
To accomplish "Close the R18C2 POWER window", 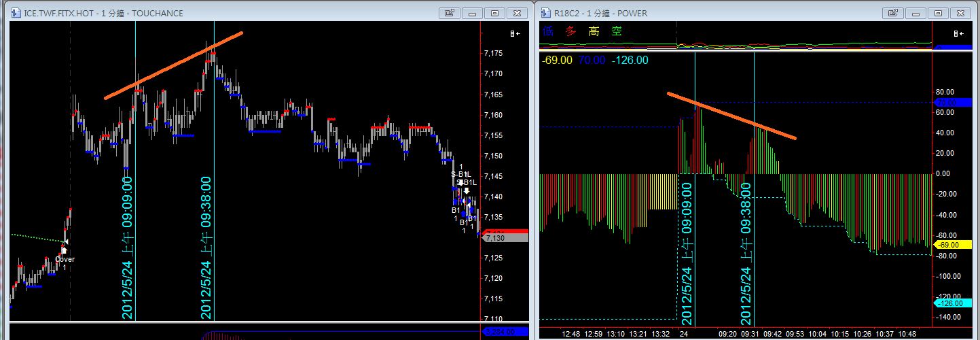I will click(x=961, y=13).
